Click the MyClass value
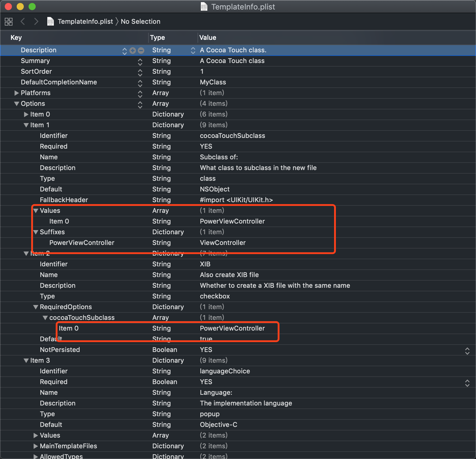The image size is (476, 459). 213,82
